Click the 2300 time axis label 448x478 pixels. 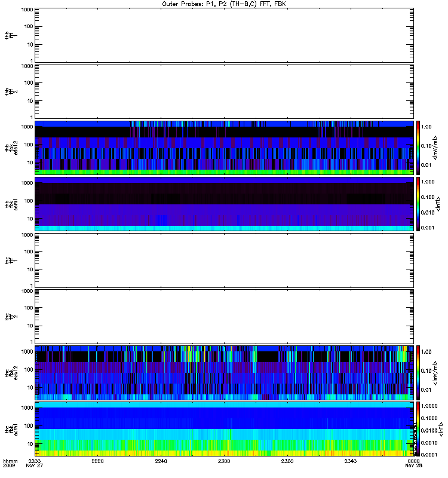(224, 461)
